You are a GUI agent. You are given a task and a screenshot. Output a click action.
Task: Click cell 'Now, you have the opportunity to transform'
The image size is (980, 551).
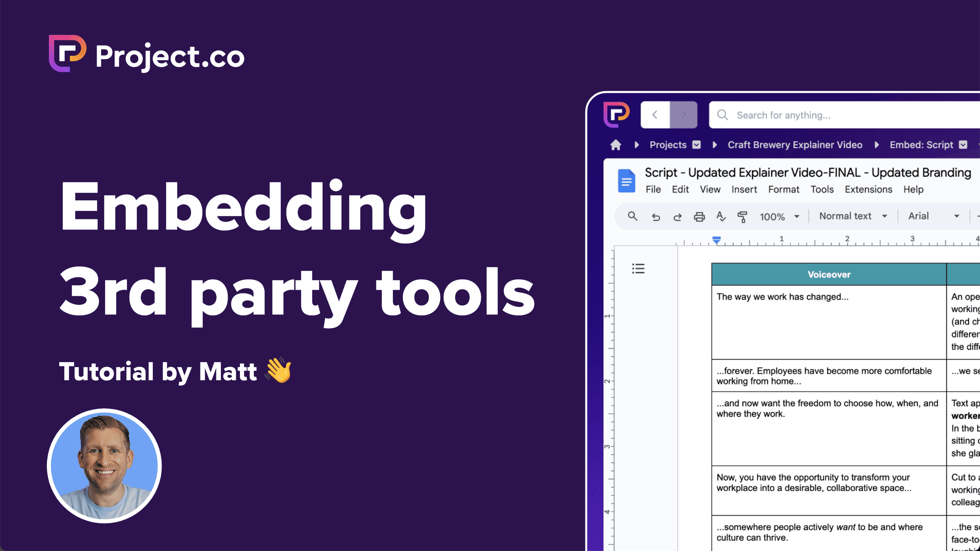(829, 490)
